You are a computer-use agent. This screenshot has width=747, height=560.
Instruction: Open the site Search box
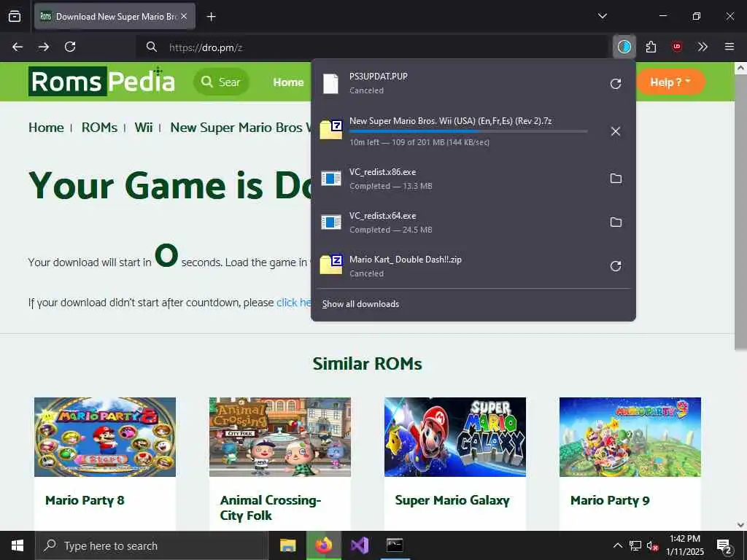[220, 82]
